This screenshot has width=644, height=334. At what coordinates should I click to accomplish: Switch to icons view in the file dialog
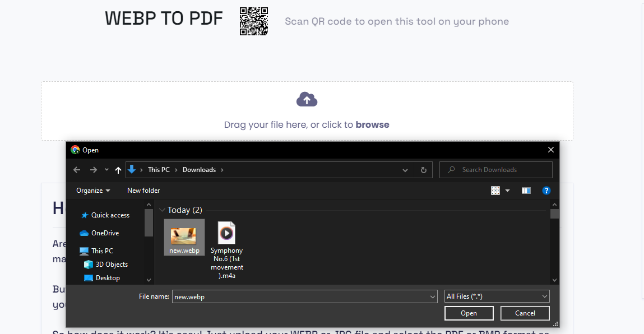coord(495,190)
